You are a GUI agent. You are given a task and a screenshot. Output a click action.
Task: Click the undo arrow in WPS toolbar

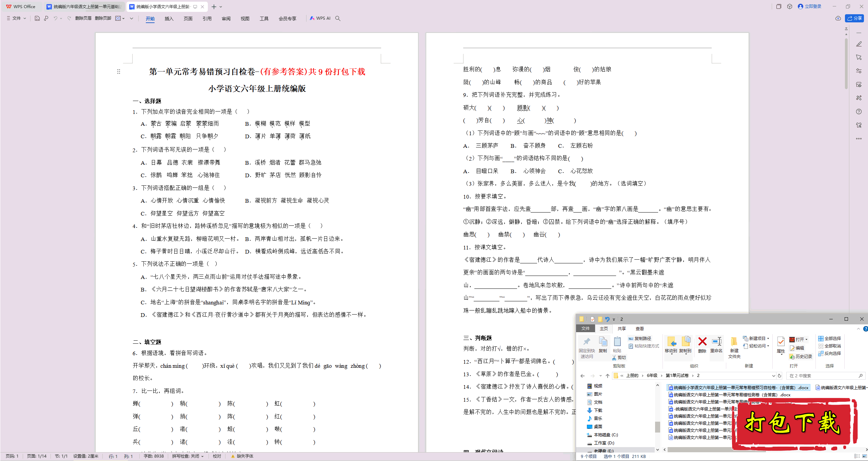click(x=55, y=18)
